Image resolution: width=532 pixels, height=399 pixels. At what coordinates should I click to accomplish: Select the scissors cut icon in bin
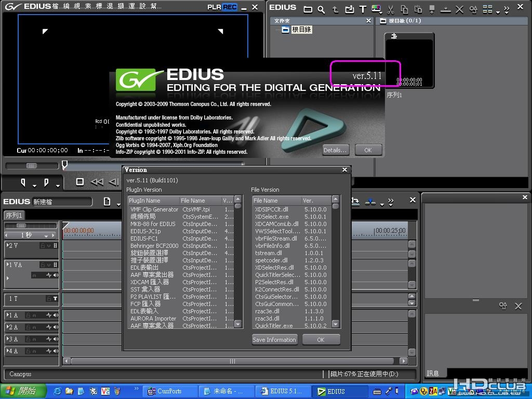391,9
